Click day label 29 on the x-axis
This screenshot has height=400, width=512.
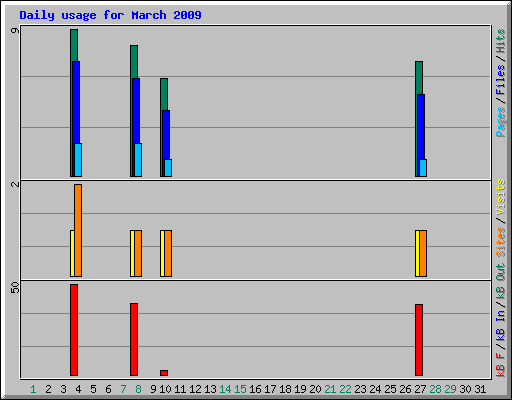(450, 389)
